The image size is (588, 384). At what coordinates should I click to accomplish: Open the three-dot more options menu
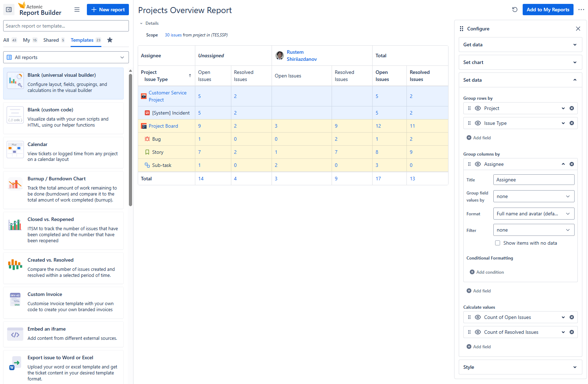(x=581, y=10)
